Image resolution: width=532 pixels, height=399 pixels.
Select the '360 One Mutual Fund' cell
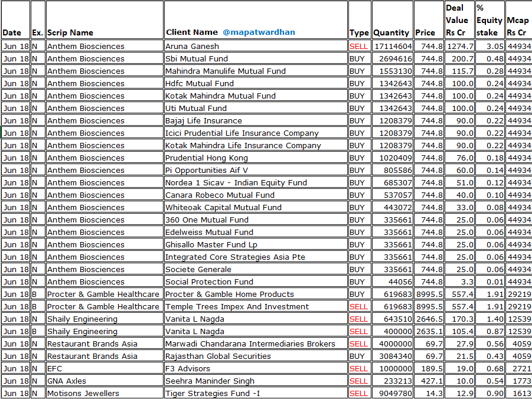pos(256,220)
